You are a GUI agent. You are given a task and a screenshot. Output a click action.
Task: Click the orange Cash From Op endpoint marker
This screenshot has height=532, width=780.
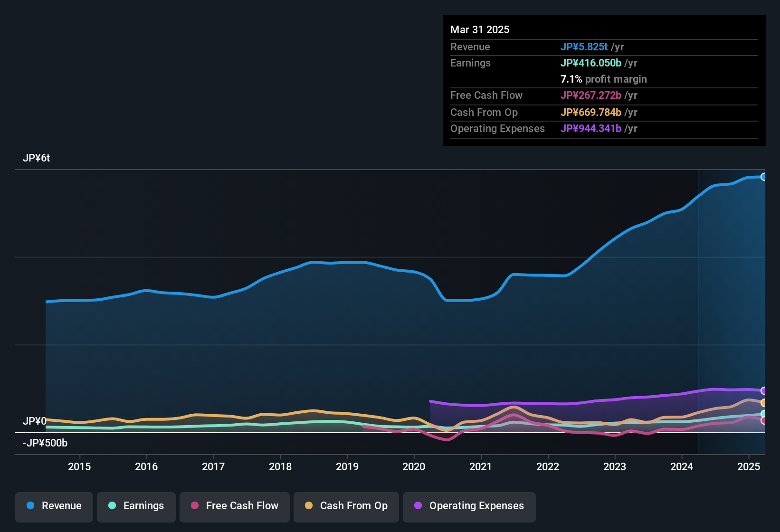763,403
